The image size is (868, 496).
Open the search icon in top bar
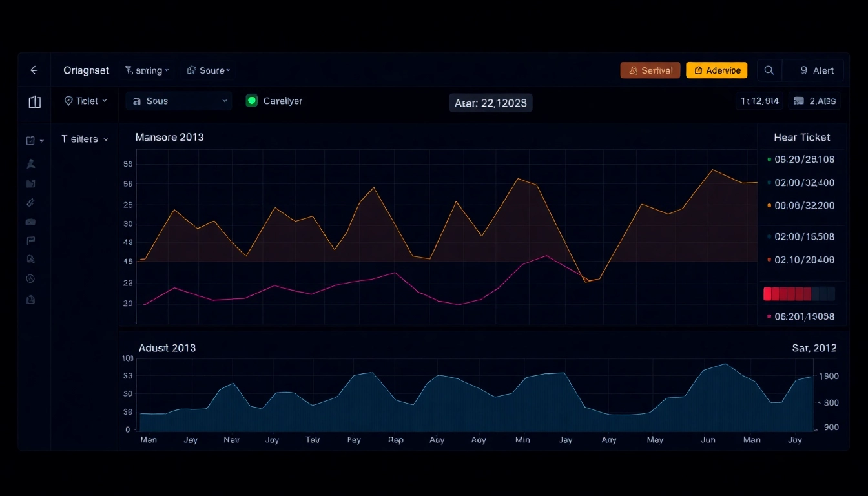(x=769, y=70)
